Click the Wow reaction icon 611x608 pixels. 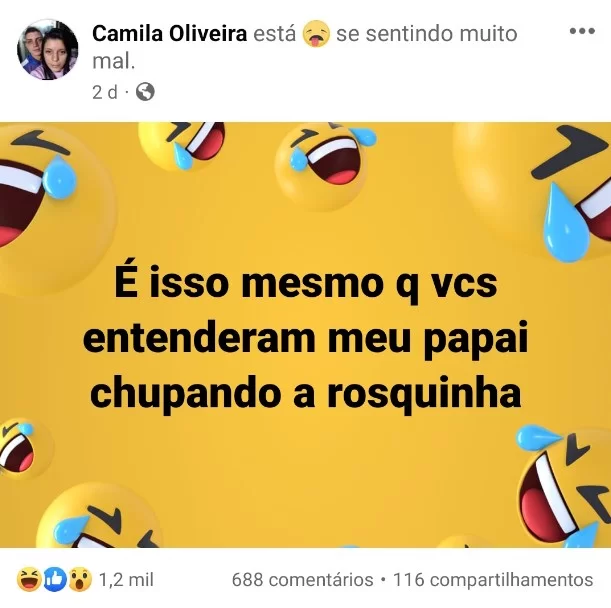tap(79, 580)
